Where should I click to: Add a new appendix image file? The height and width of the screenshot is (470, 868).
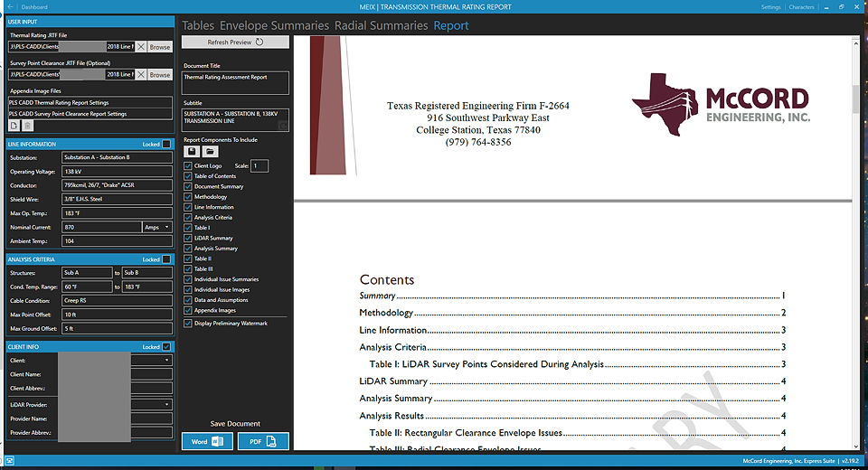(14, 125)
